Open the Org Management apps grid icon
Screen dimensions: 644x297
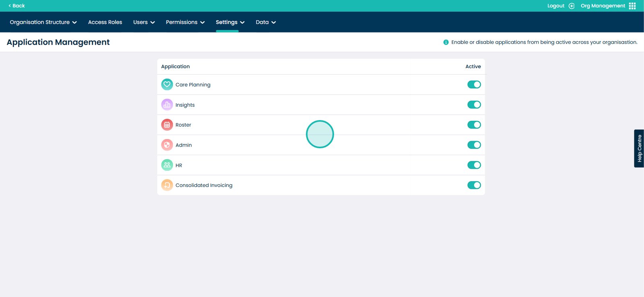click(632, 6)
